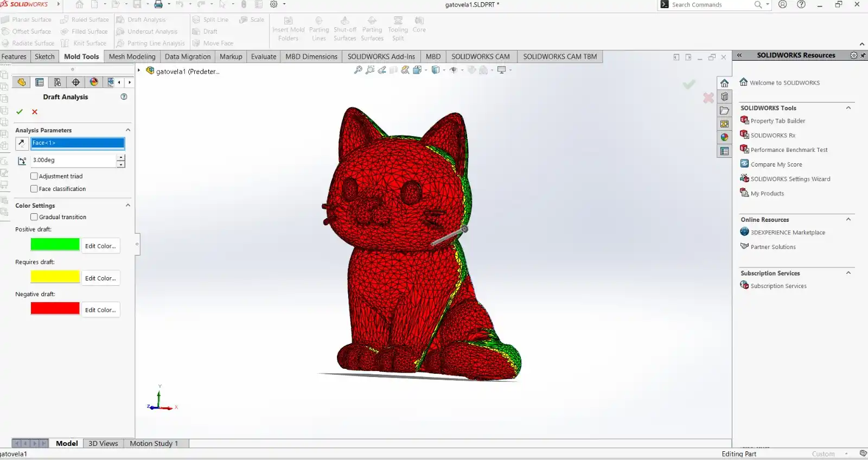
Task: Open Draft Analysis help question mark
Action: coord(124,97)
